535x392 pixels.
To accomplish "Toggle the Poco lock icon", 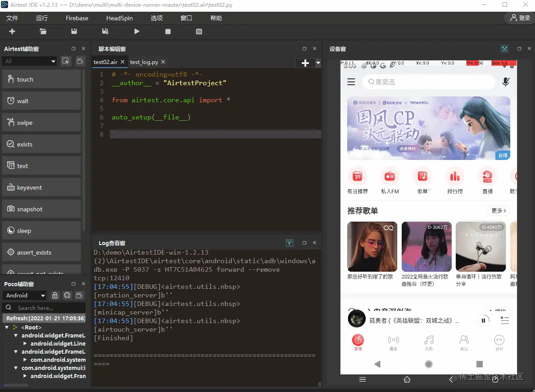I will (55, 296).
